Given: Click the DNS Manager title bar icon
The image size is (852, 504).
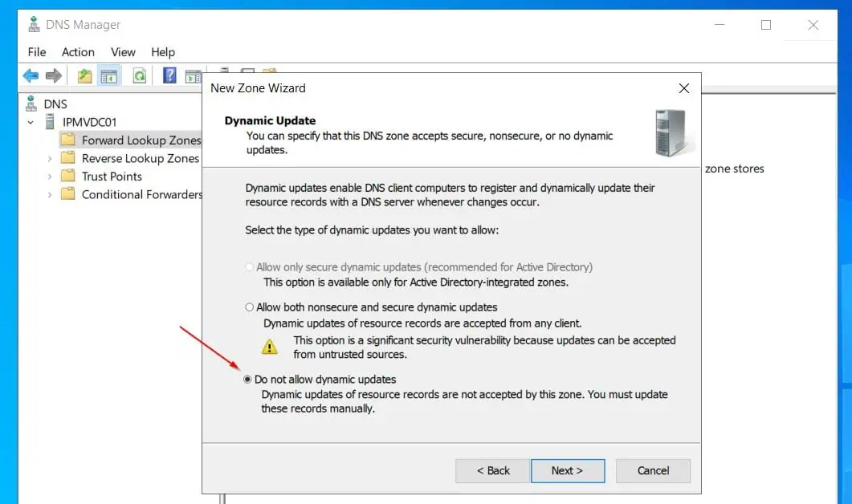Looking at the screenshot, I should (x=34, y=24).
